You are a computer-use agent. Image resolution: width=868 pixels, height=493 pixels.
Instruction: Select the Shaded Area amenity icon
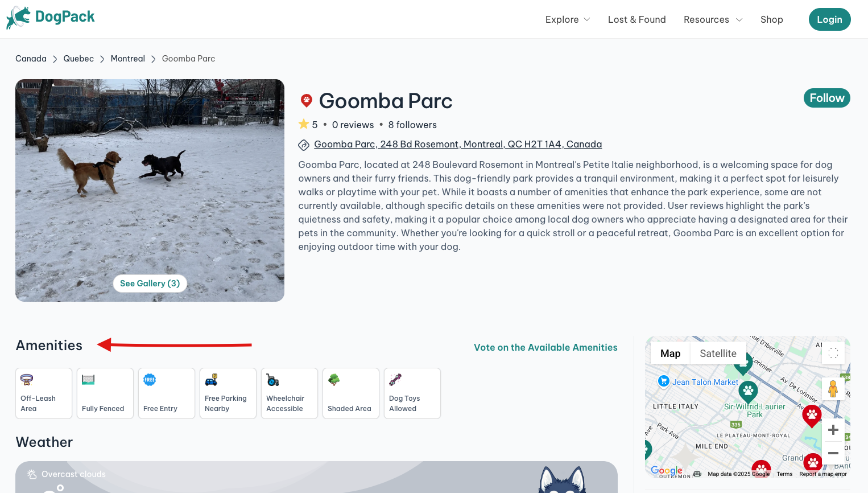pyautogui.click(x=333, y=379)
